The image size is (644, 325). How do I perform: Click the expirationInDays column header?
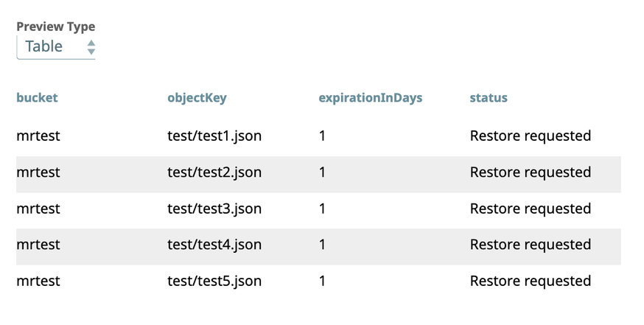pyautogui.click(x=370, y=97)
